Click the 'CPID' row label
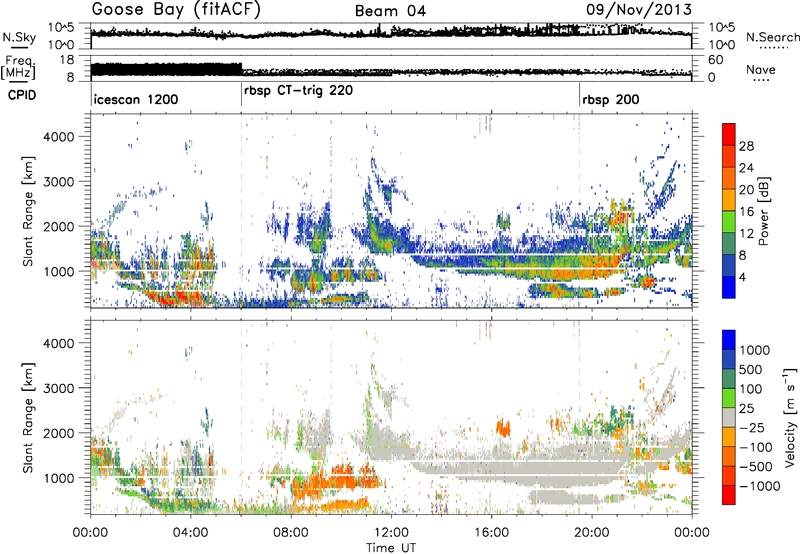Image resolution: width=800 pixels, height=554 pixels. point(22,95)
